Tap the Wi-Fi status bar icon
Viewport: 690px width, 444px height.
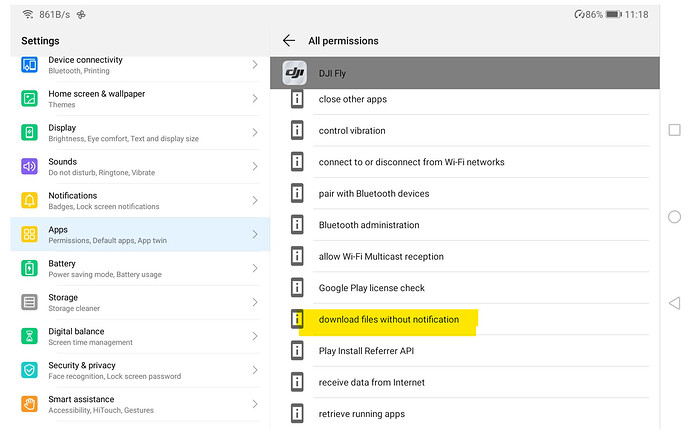(28, 15)
